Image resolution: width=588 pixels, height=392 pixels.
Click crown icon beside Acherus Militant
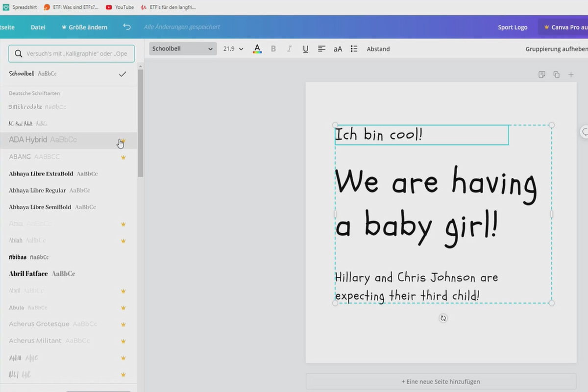[123, 341]
